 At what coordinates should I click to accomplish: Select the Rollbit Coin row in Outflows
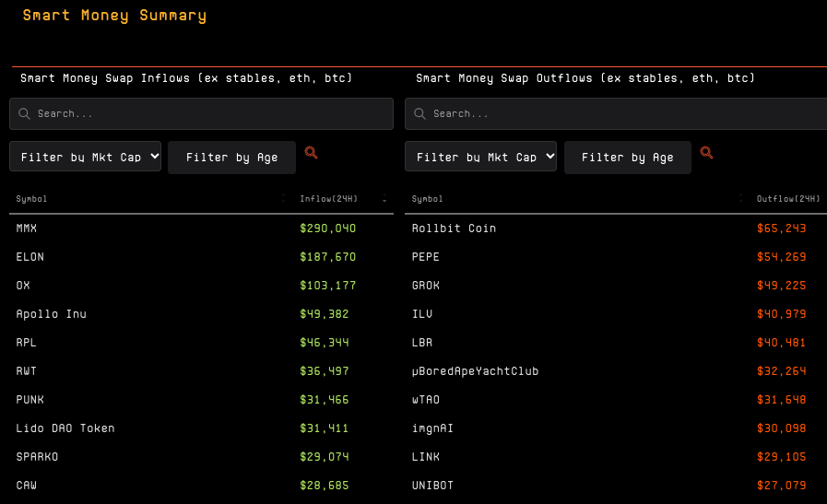tap(616, 229)
